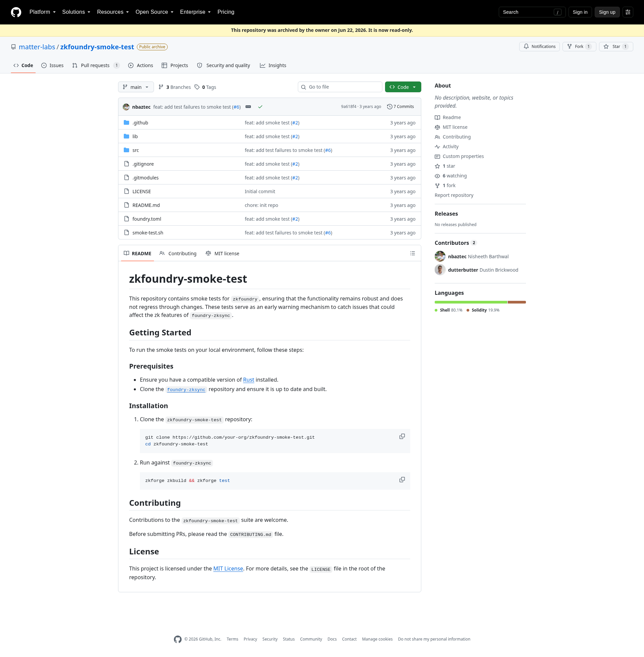Click the Sign up button
This screenshot has height=657, width=644.
[x=607, y=12]
